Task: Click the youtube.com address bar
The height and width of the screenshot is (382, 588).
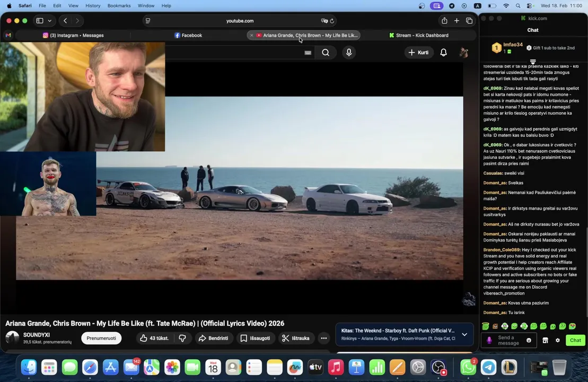Action: 240,21
